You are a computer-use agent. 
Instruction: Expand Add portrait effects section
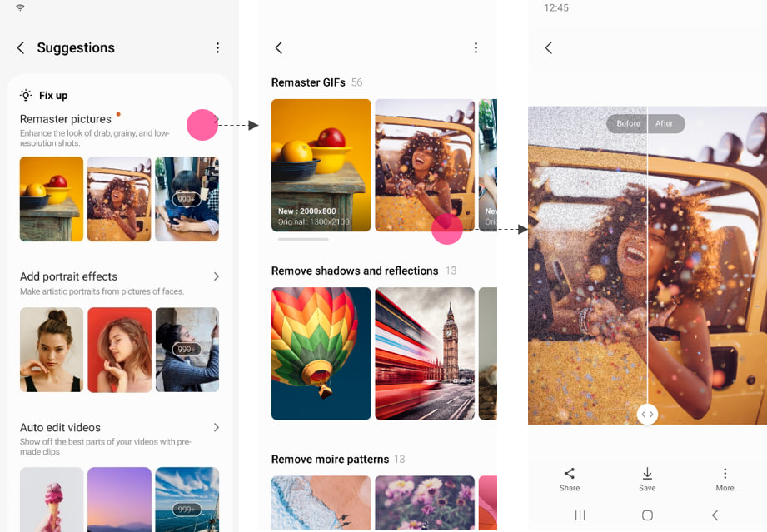pos(217,276)
